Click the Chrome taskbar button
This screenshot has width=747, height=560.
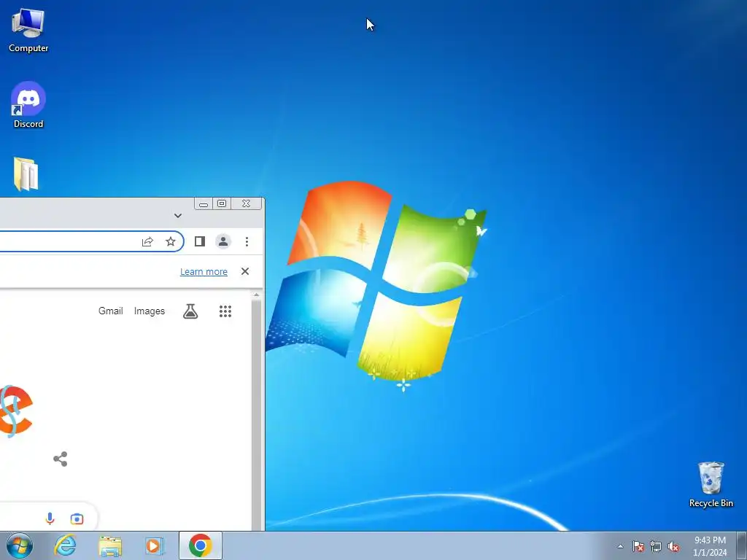tap(201, 545)
